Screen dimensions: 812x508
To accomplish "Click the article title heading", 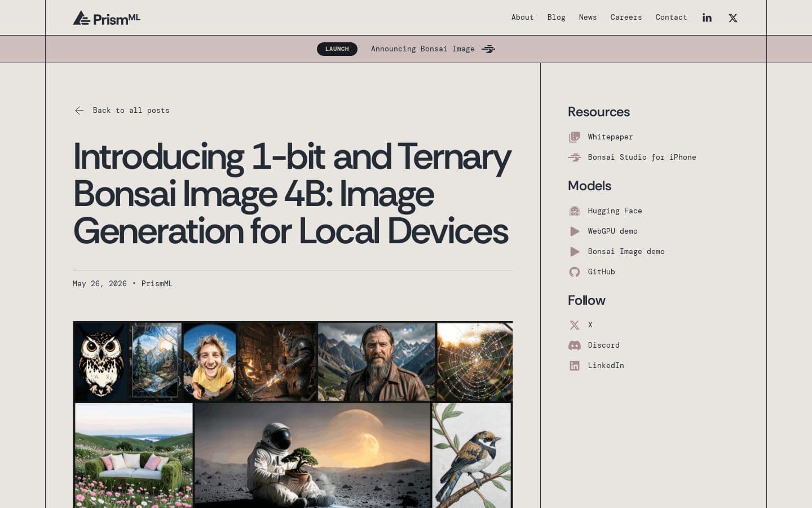I will coord(292,194).
